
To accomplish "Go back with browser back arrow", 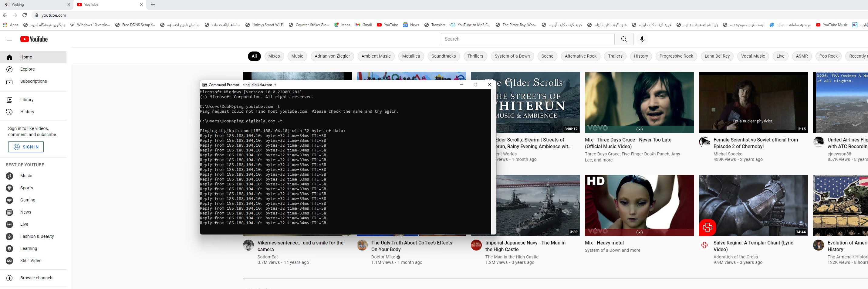I will tap(5, 15).
